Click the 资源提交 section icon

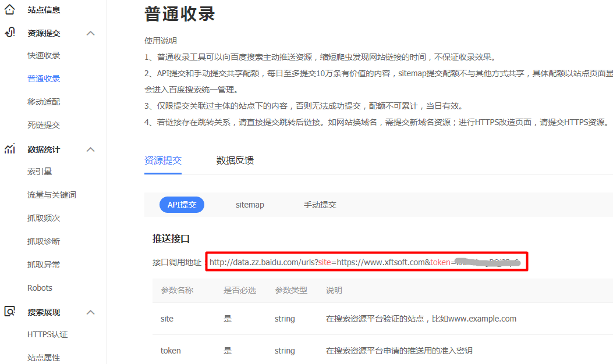[10, 33]
